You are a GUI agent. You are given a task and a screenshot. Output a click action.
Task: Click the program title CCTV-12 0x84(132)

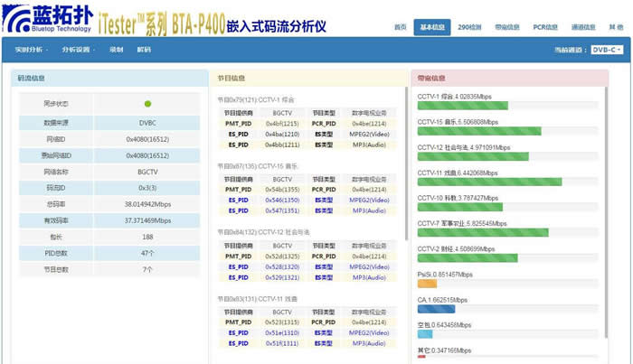click(x=263, y=232)
